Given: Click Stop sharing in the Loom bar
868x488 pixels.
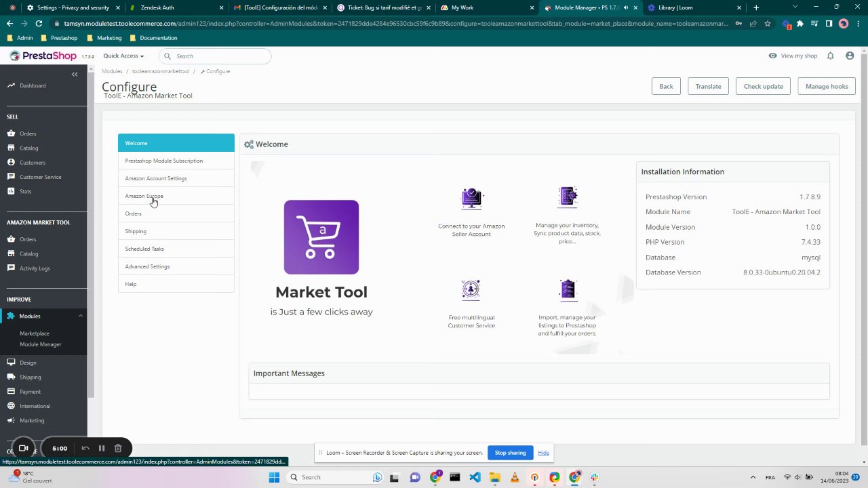Looking at the screenshot, I should coord(510,453).
